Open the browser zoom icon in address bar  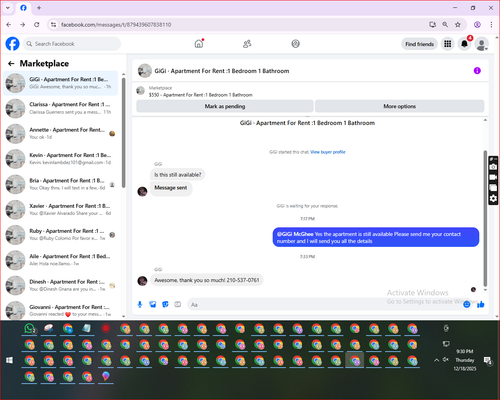point(445,25)
